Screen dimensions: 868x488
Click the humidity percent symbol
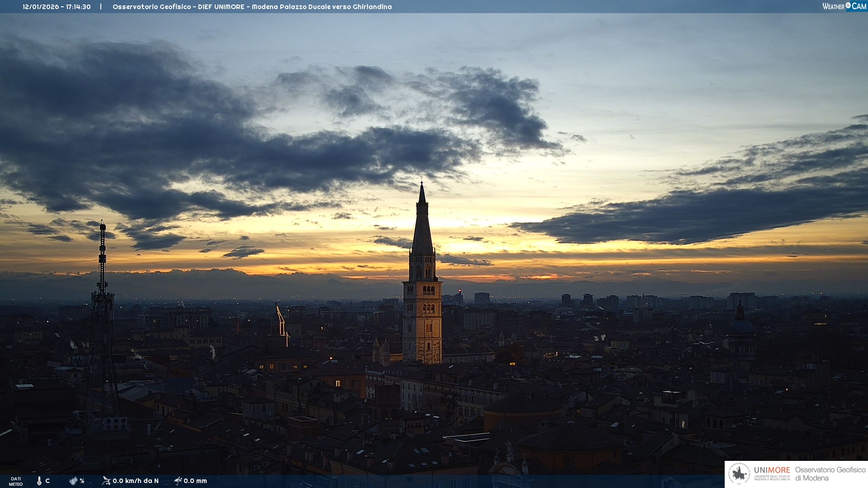(x=82, y=481)
